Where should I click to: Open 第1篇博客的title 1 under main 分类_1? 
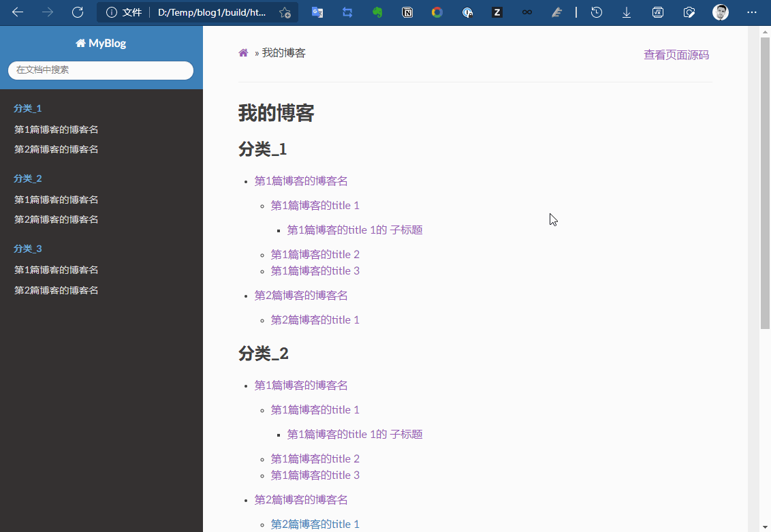(315, 206)
